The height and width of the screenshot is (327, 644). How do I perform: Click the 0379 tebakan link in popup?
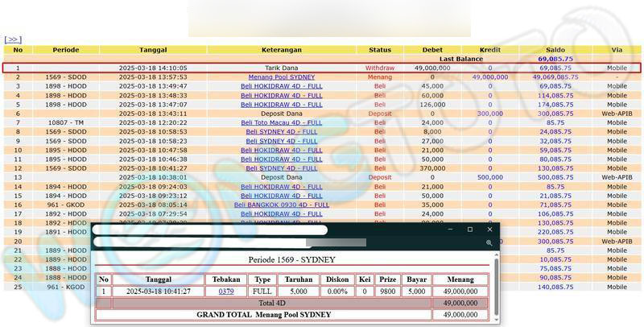[226, 292]
